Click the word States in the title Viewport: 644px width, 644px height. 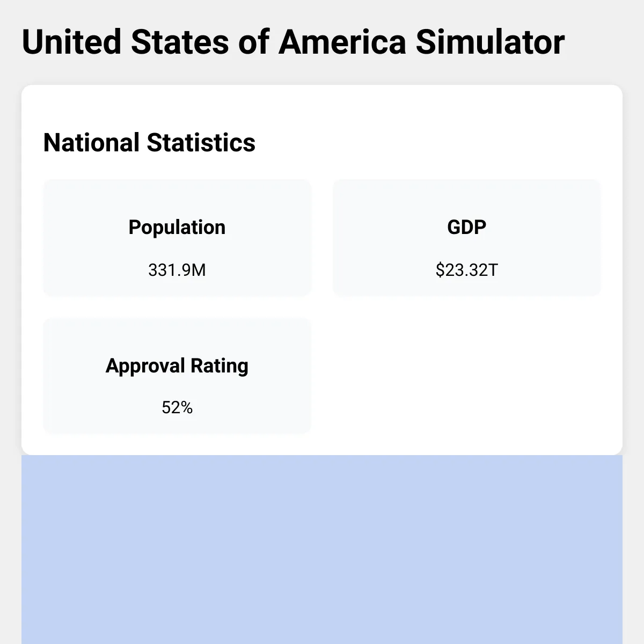[x=180, y=42]
